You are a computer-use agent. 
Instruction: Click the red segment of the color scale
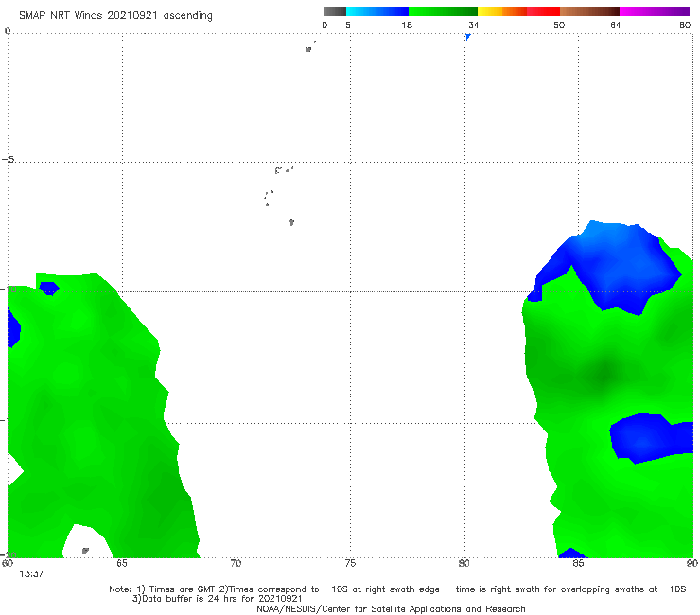pos(543,11)
